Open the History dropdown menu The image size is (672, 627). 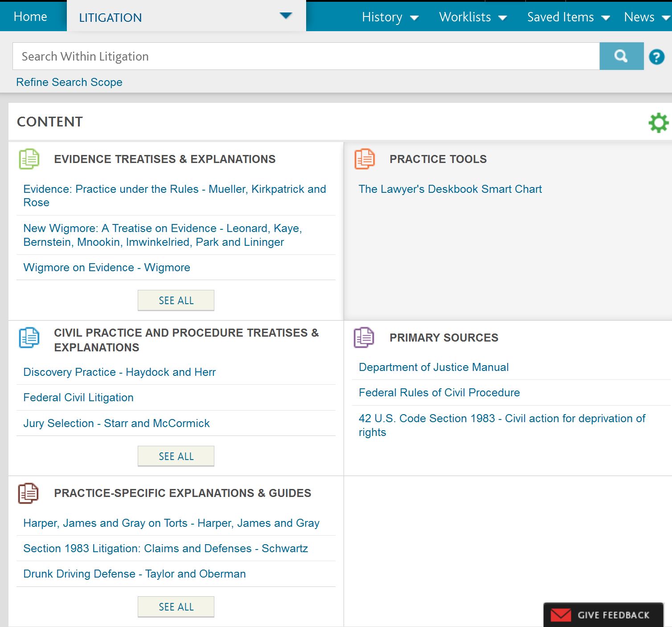pyautogui.click(x=389, y=17)
